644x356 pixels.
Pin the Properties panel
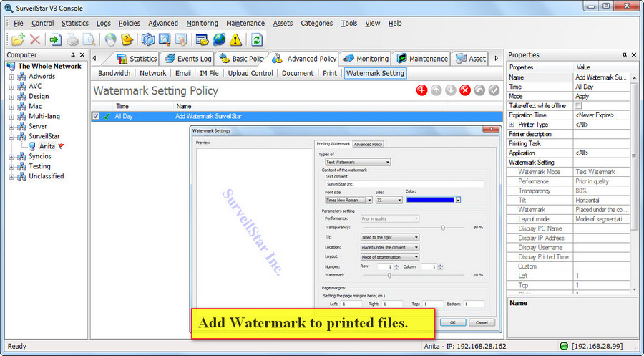(625, 54)
